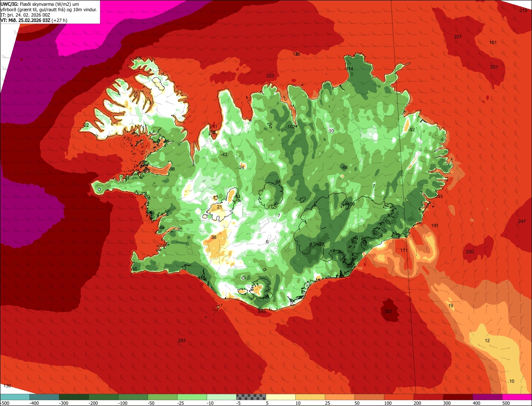Click the light green -25 to -10 swatch
This screenshot has width=532, height=406.
tap(192, 396)
